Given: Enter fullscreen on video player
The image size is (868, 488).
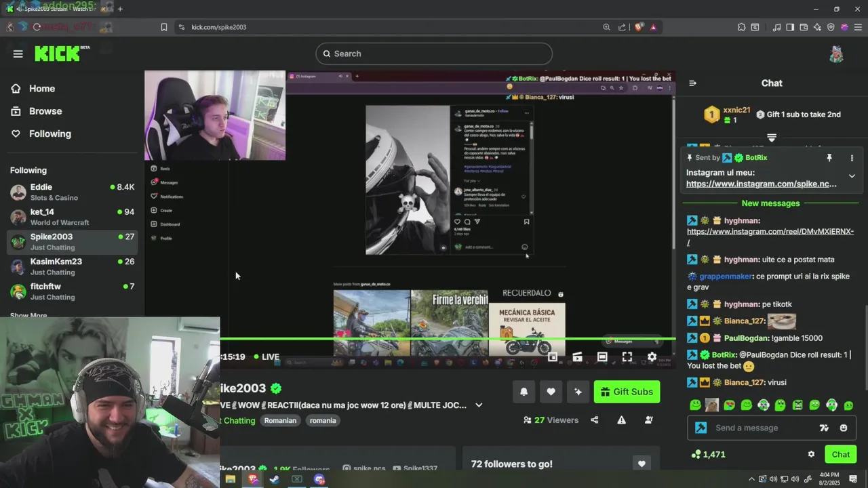Looking at the screenshot, I should coord(627,357).
